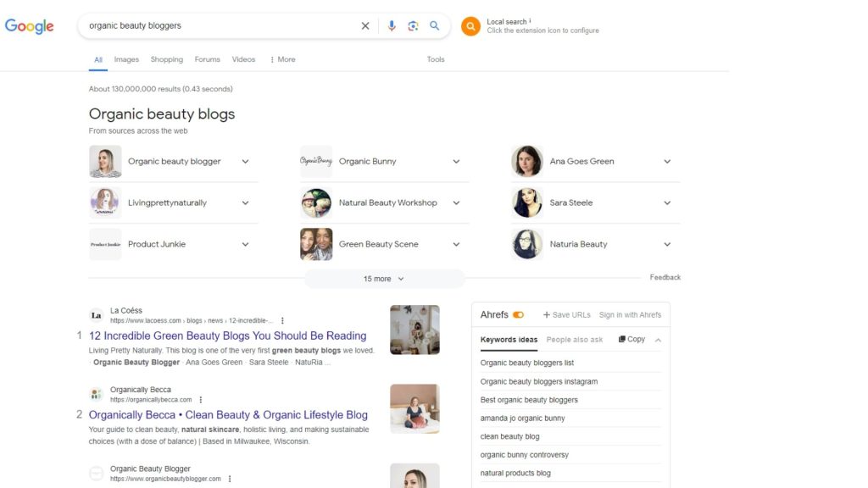Image resolution: width=868 pixels, height=488 pixels.
Task: Click Green Beauty Scene photo
Action: [x=316, y=245]
